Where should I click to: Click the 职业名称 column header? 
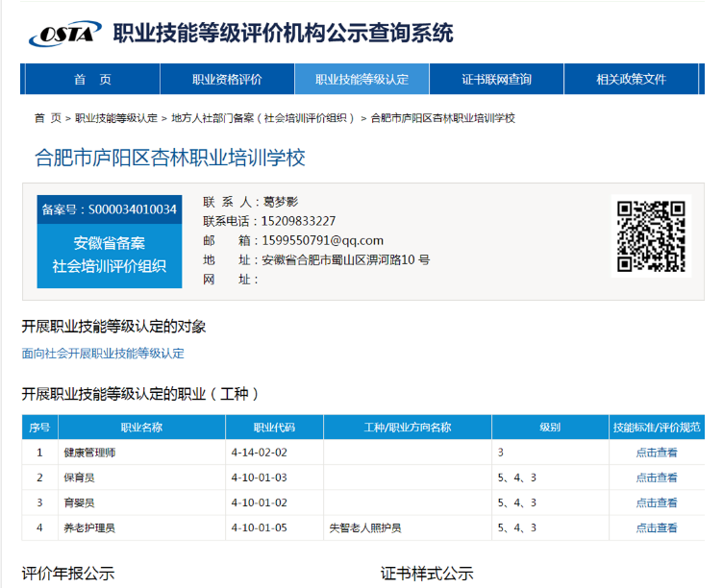(x=141, y=428)
